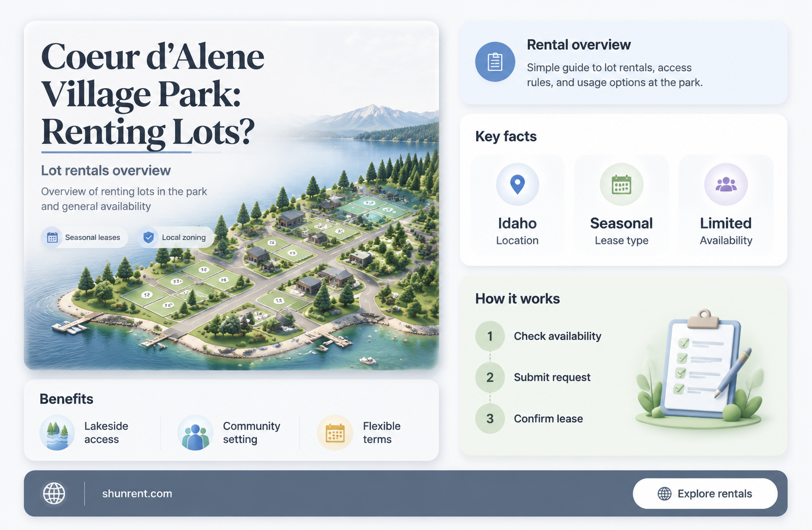Screen dimensions: 812x530
Task: Click the orange calendar icon for Flexible terms
Action: pyautogui.click(x=335, y=433)
